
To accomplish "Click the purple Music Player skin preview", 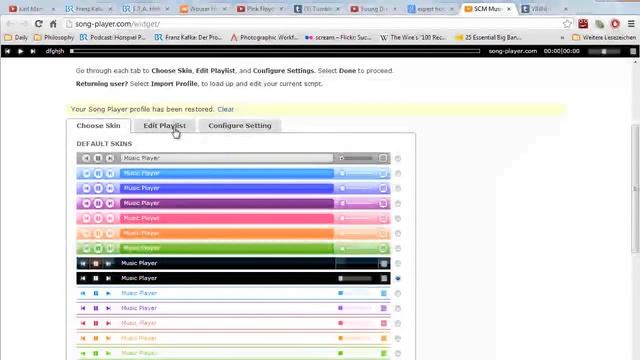I will tap(233, 203).
